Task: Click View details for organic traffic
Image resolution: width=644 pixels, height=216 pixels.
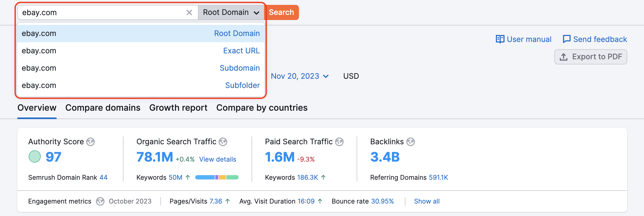Action: tap(218, 159)
